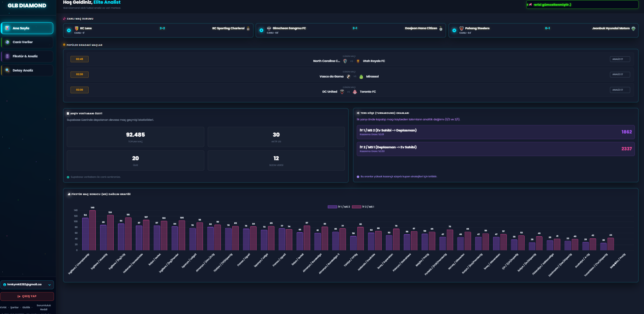The height and width of the screenshot is (314, 644).
Task: Click the 0-1 score of Pohang match
Action: 548,28
